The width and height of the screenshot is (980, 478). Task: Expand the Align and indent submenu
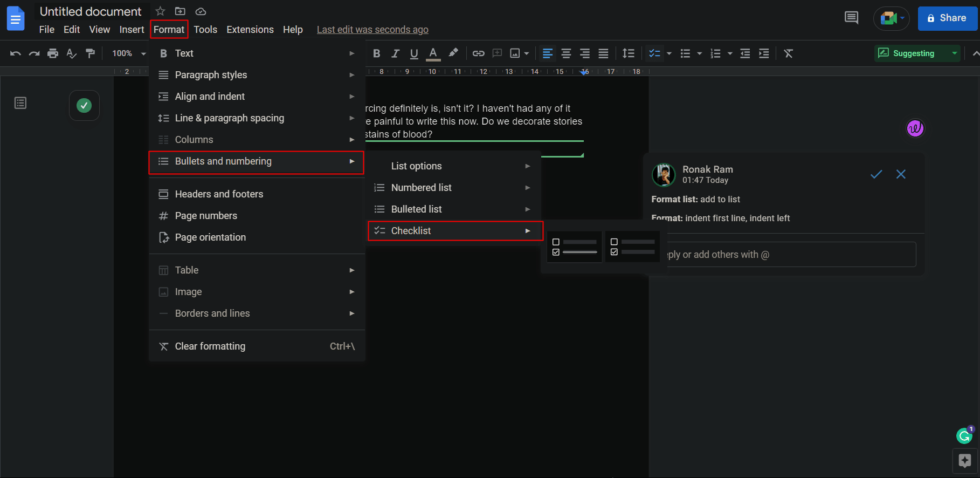[257, 97]
